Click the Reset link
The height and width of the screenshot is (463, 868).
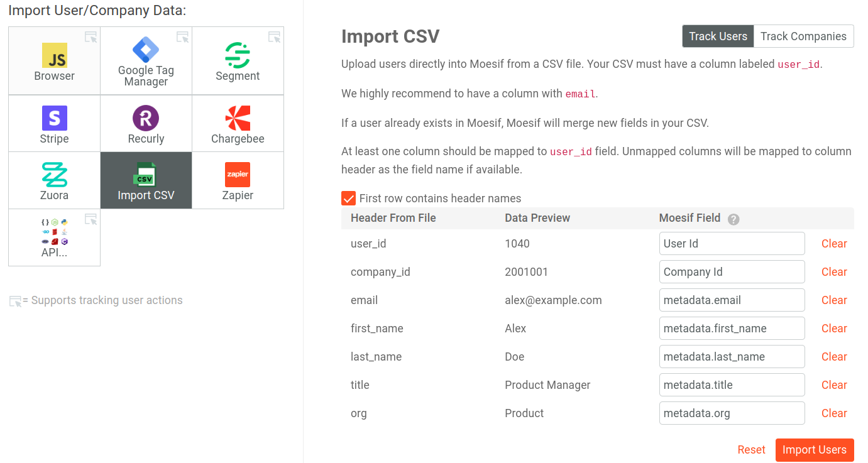pyautogui.click(x=751, y=450)
